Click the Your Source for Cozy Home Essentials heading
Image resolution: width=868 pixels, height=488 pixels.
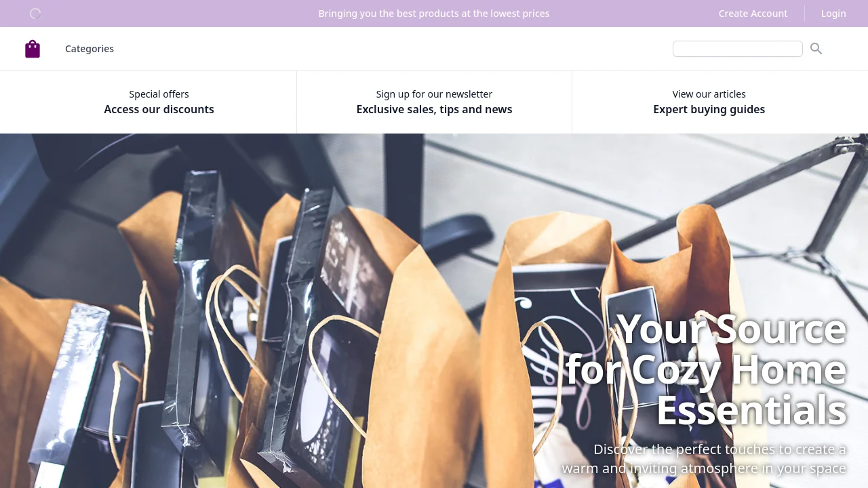705,369
